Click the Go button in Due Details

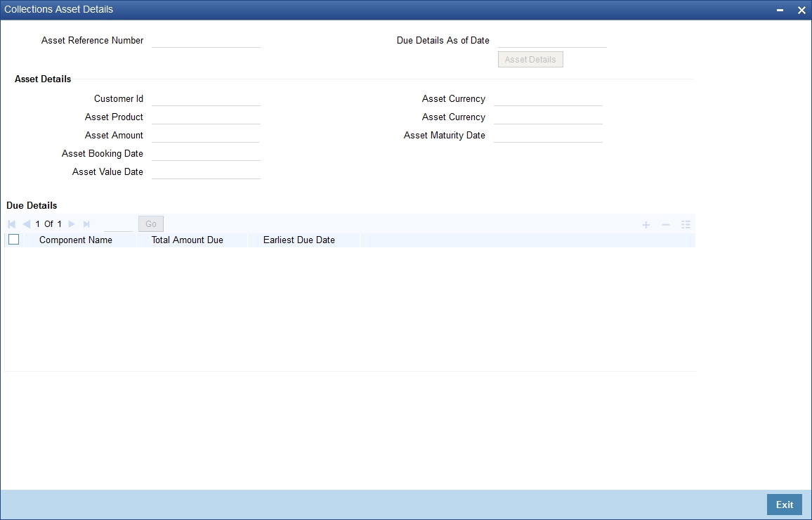(151, 223)
